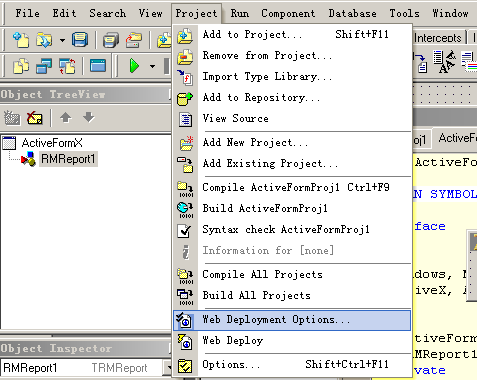Viewport: 477px width, 380px height.
Task: Expand the Open file dropdown arrow
Action: pyautogui.click(x=62, y=40)
